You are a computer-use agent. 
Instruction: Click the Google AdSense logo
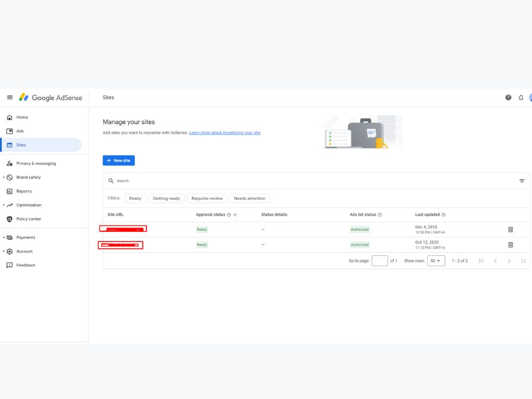coord(50,97)
